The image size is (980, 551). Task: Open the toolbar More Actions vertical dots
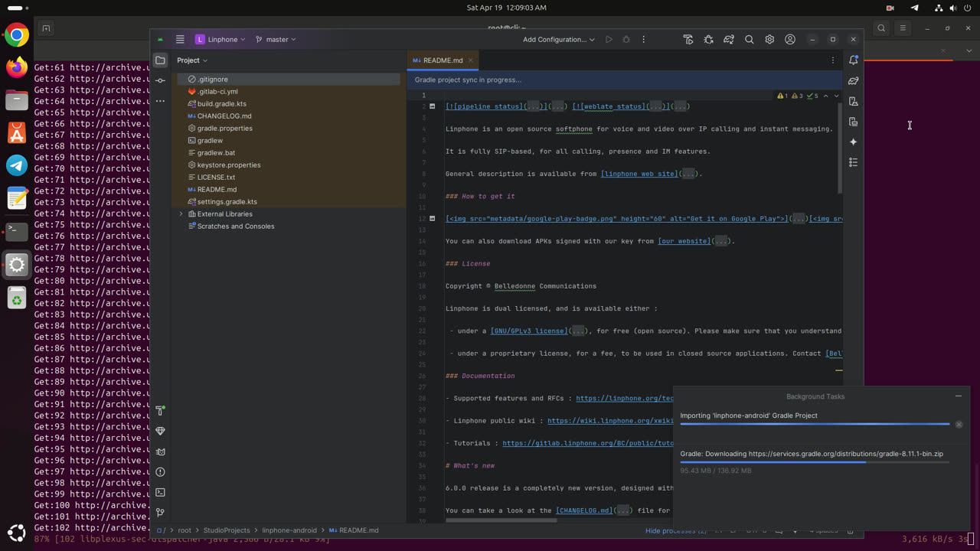(643, 39)
